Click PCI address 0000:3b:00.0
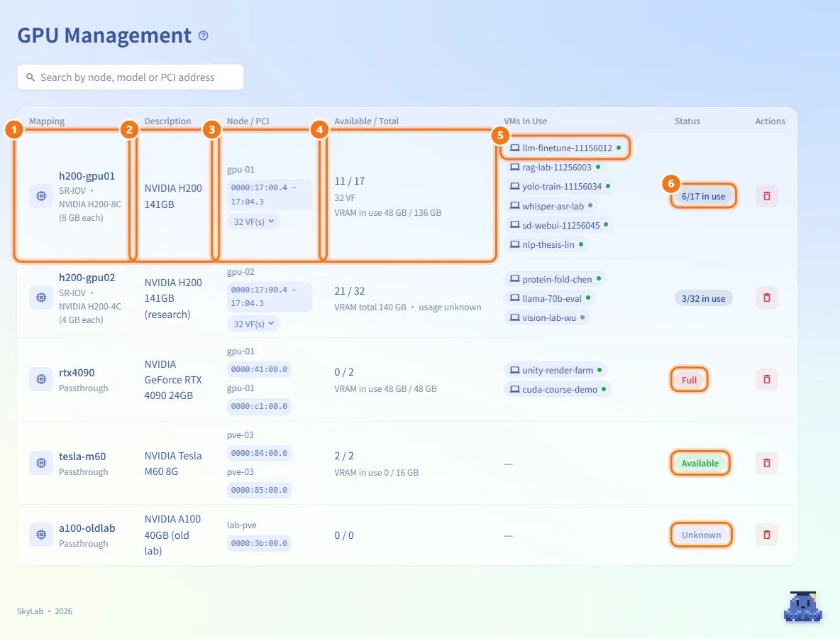This screenshot has height=639, width=840. point(259,543)
